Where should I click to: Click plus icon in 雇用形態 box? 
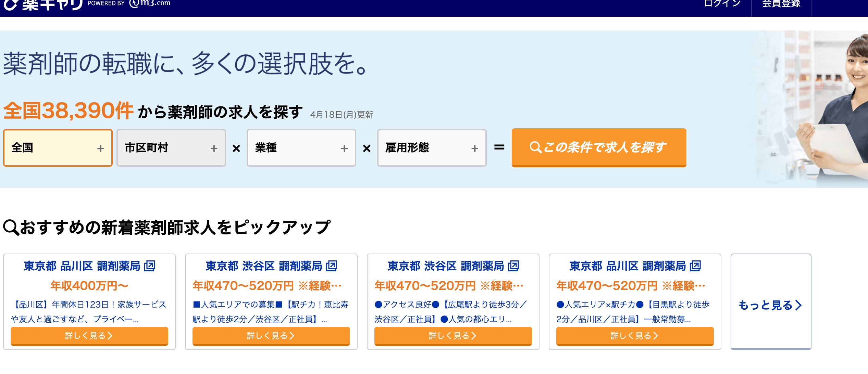tap(475, 149)
